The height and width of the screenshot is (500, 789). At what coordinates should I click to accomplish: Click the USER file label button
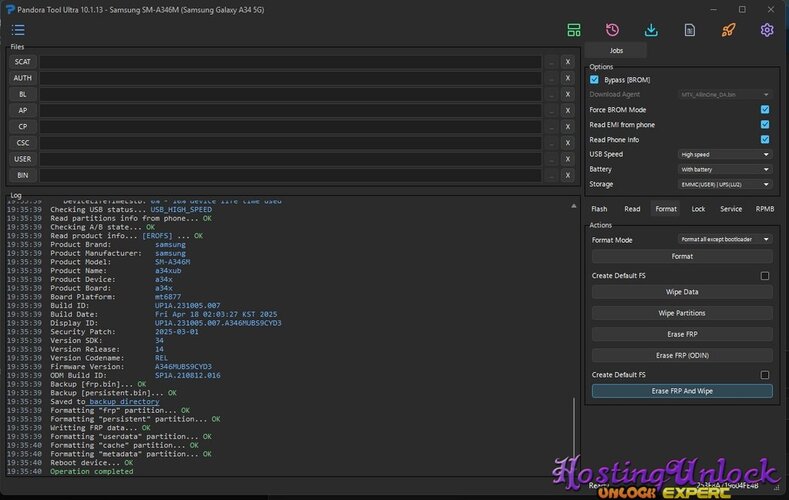[x=23, y=159]
